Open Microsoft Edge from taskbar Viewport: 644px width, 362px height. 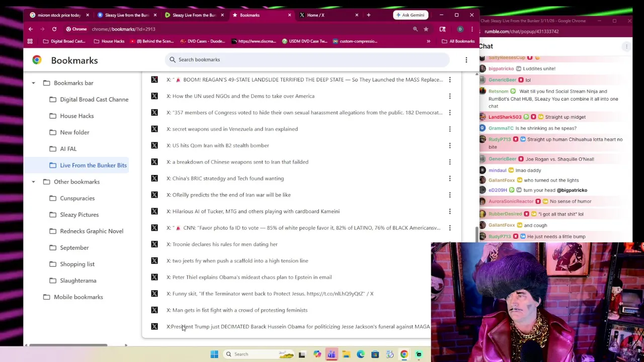click(361, 354)
